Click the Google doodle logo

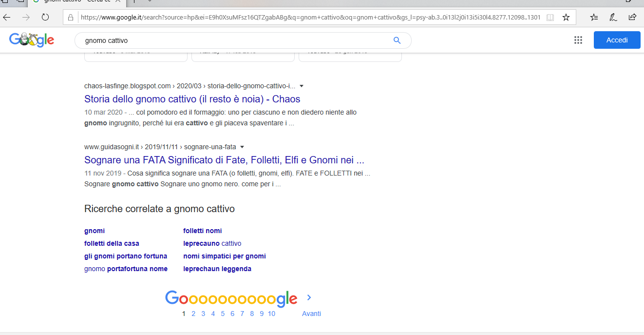[32, 39]
